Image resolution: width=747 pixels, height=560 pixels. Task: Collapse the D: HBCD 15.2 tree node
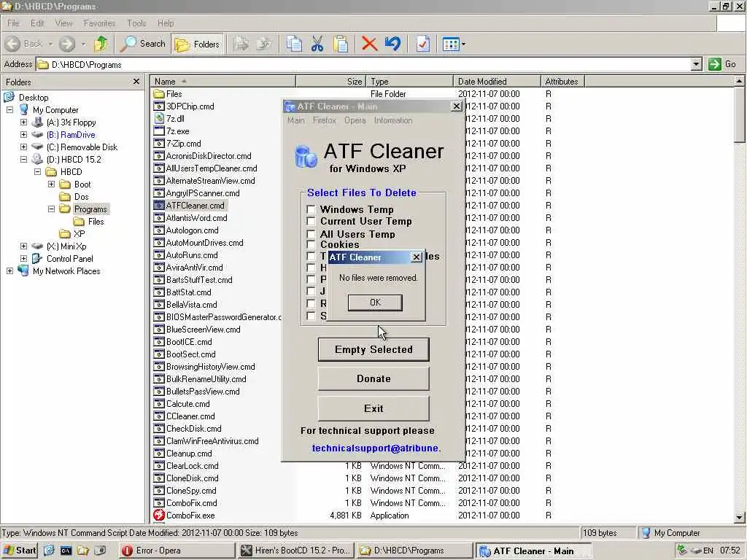[x=23, y=160]
